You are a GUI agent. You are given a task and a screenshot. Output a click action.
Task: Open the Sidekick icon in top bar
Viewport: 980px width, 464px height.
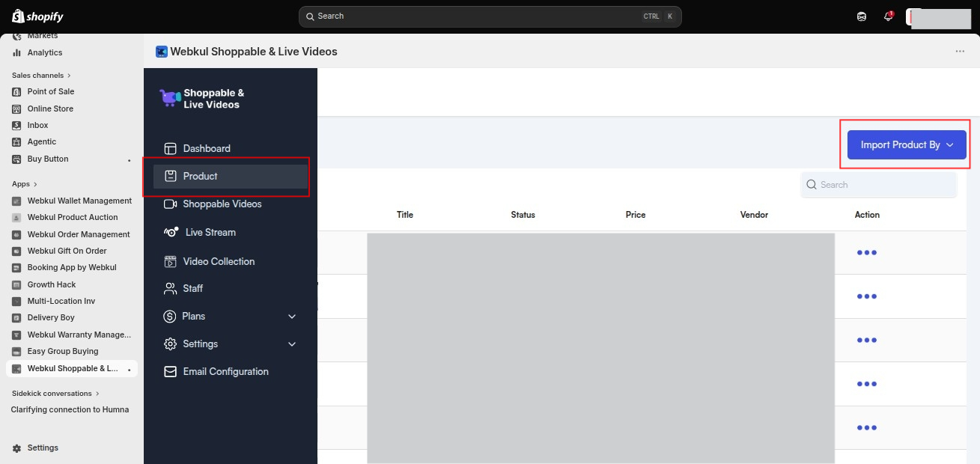(x=862, y=16)
